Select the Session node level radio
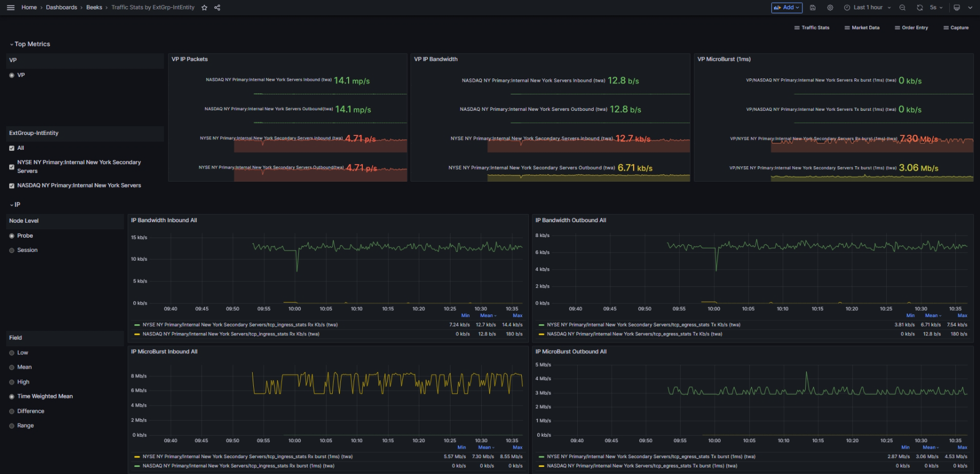The image size is (980, 474). [x=12, y=250]
